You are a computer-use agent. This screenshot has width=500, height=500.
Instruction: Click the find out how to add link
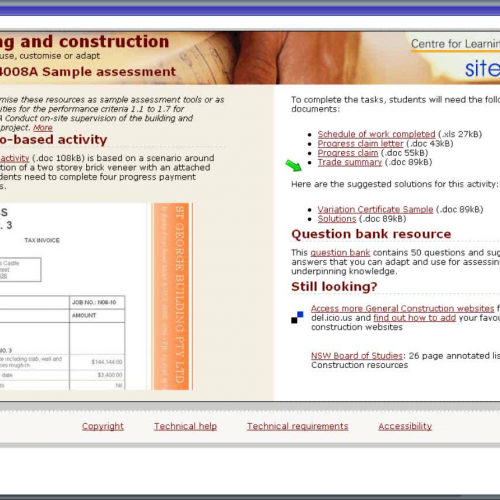point(414,318)
